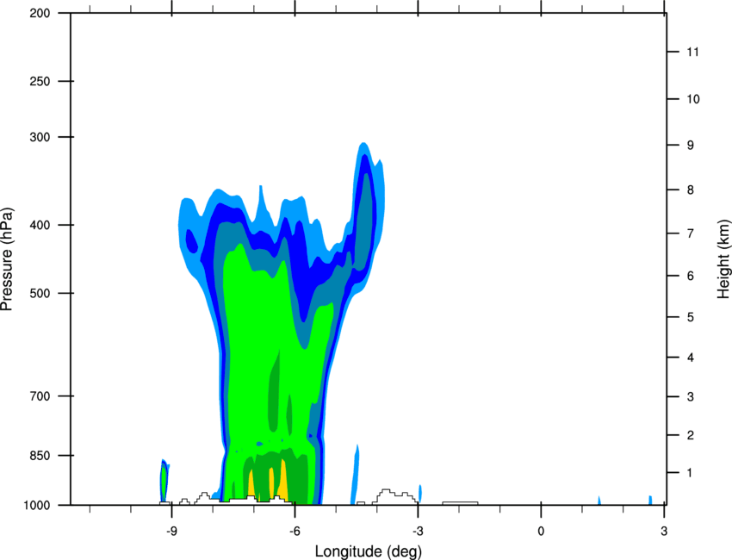Click the 'Longitude (deg)' axis title

click(x=369, y=551)
